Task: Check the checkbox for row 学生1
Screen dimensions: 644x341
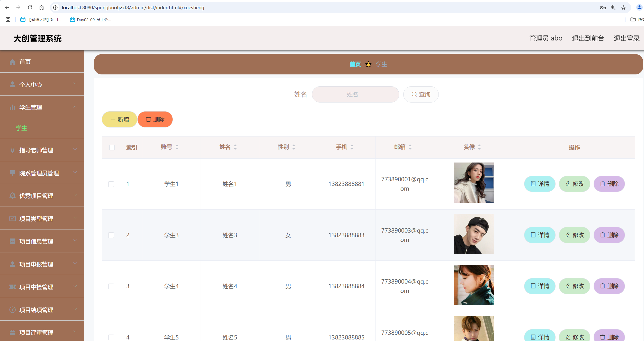Action: [111, 184]
